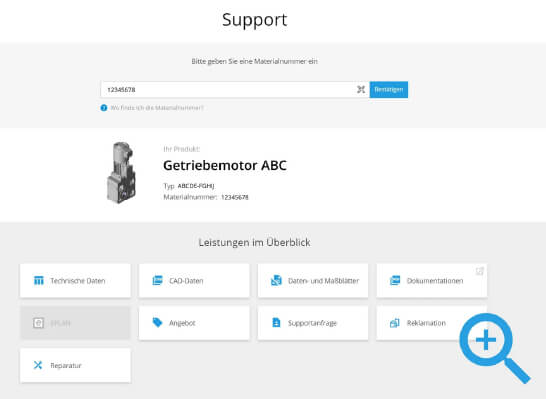Click the 'Support' page heading
546x399 pixels.
pyautogui.click(x=255, y=20)
